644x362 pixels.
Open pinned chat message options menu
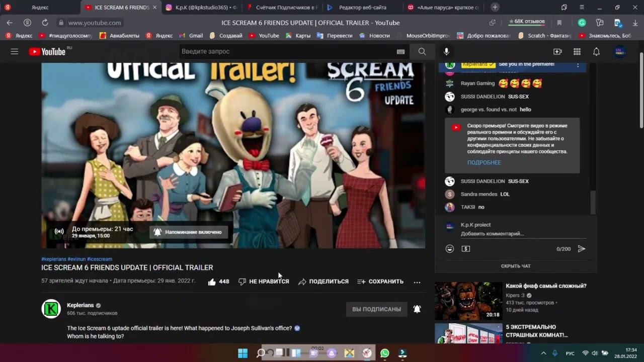point(578,65)
